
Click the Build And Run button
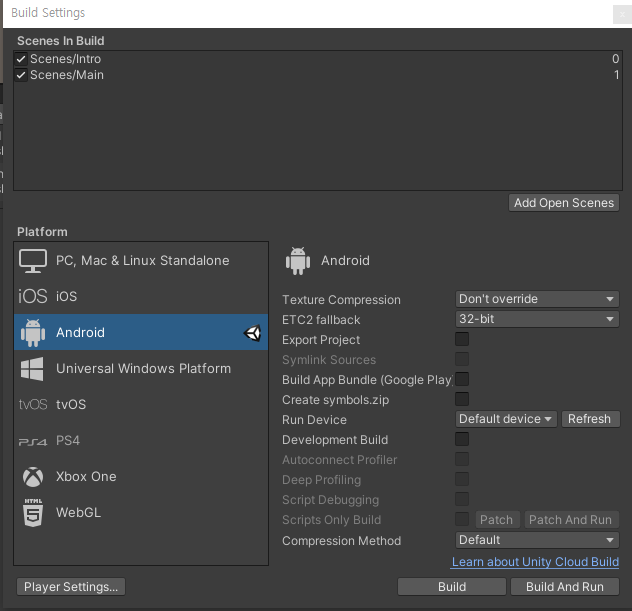pyautogui.click(x=565, y=587)
